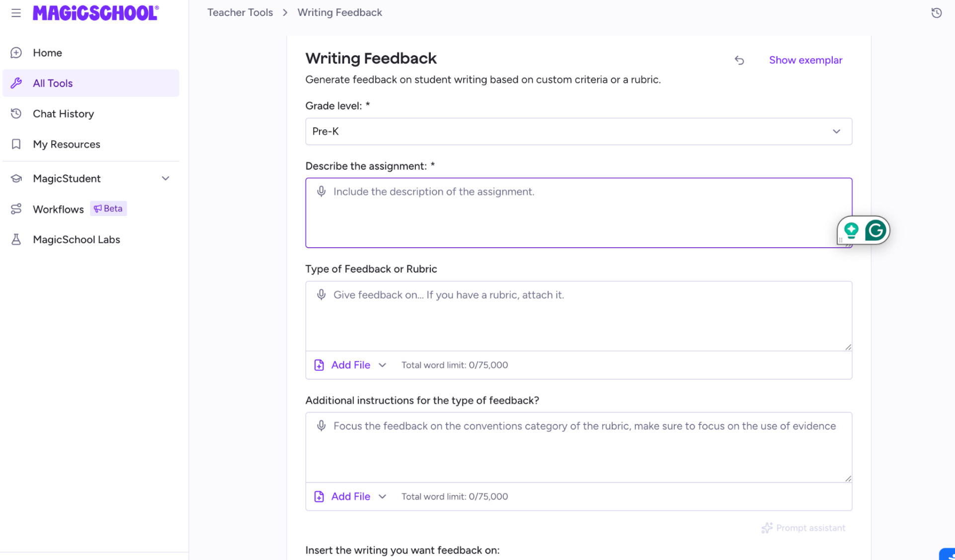Open My Resources page
The height and width of the screenshot is (560, 955).
click(x=91, y=144)
